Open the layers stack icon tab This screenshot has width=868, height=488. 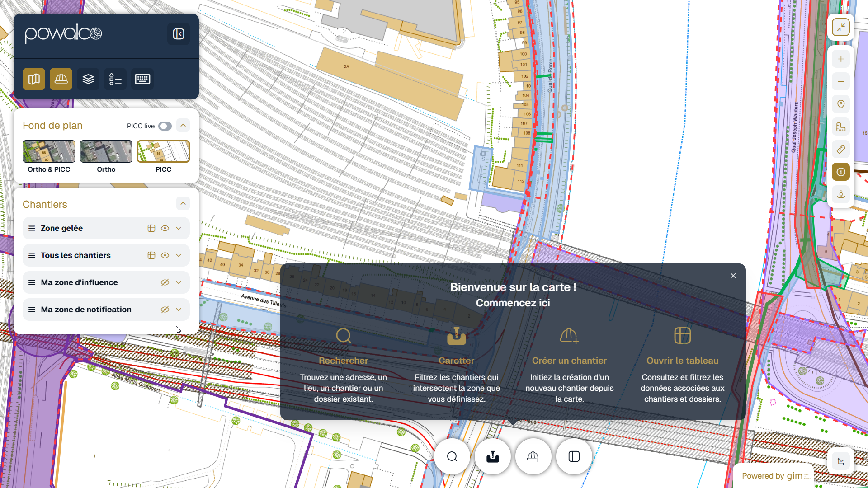[x=88, y=79]
